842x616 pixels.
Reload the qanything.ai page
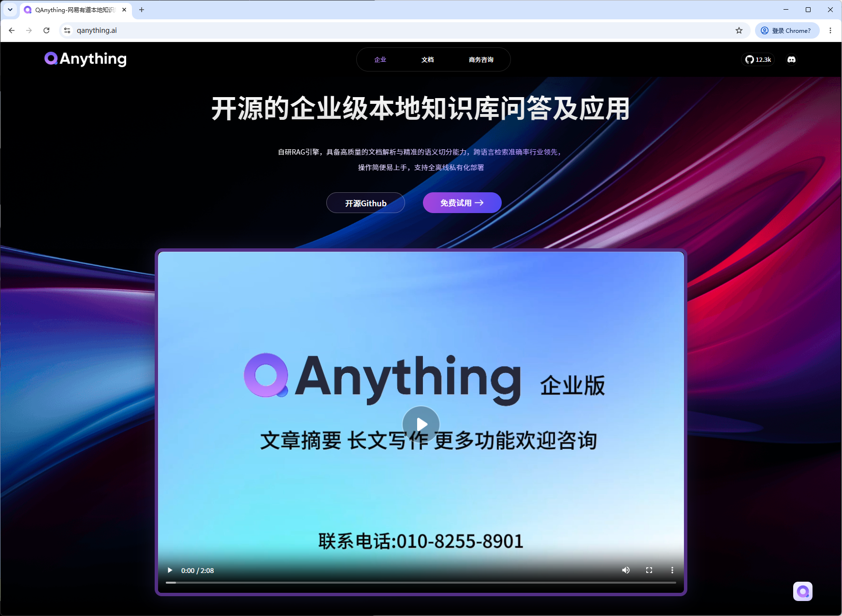point(46,30)
